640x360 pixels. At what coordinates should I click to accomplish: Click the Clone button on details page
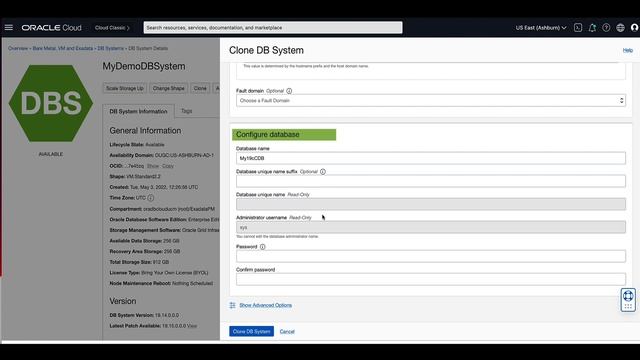tap(200, 88)
